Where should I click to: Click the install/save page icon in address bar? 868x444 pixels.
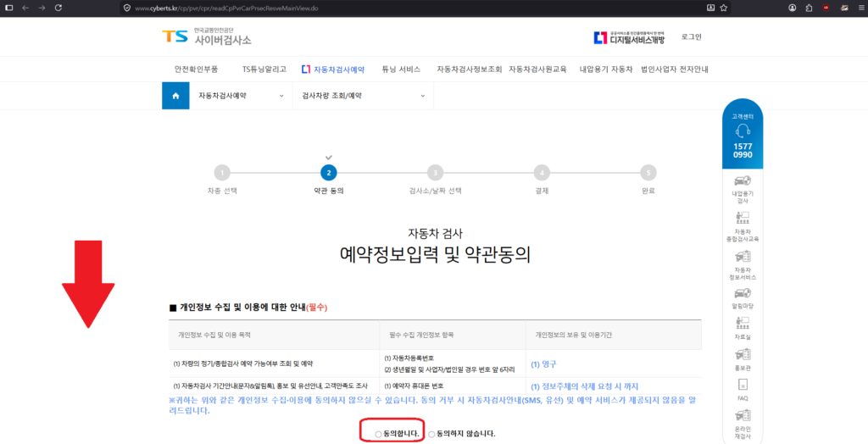[711, 8]
